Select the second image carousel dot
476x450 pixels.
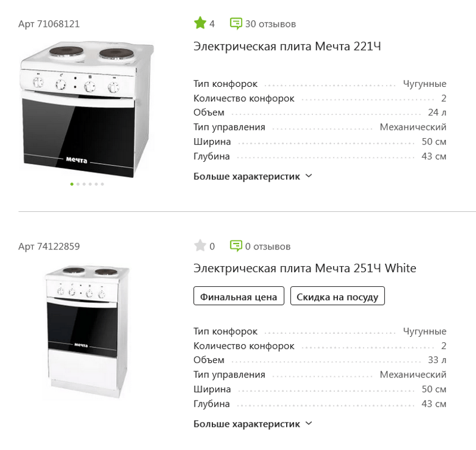click(x=78, y=184)
